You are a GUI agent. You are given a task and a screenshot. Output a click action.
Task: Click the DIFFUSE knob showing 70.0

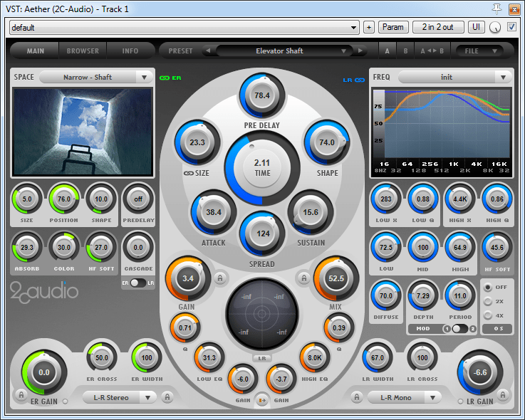click(x=385, y=296)
